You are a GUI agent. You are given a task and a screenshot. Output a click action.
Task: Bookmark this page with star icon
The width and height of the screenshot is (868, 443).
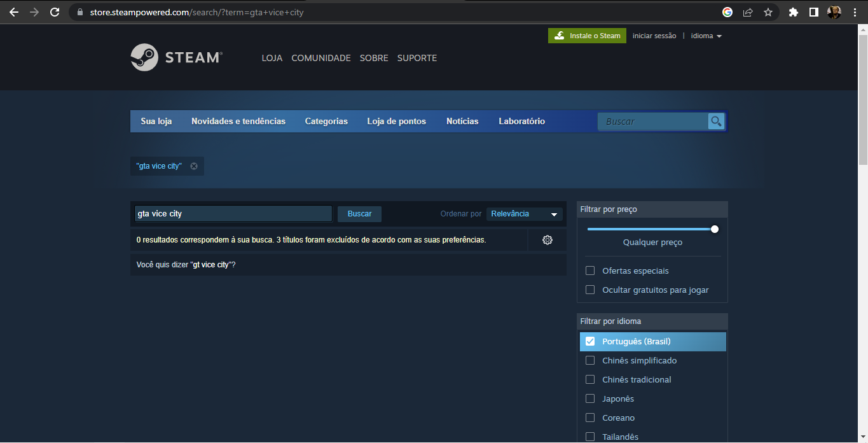click(x=768, y=12)
